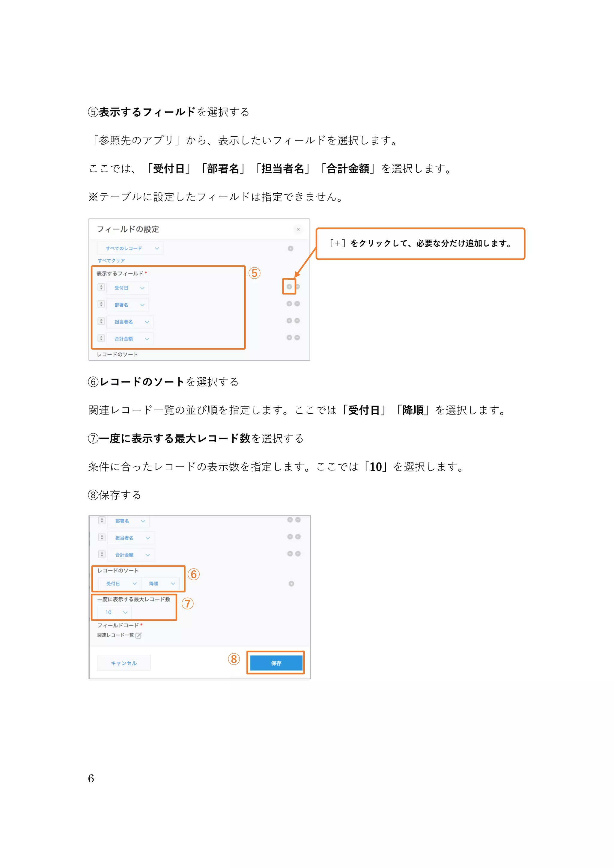Click the レコードのソート label in the Save-button dialog
Screen dimensions: 614x868
click(118, 571)
